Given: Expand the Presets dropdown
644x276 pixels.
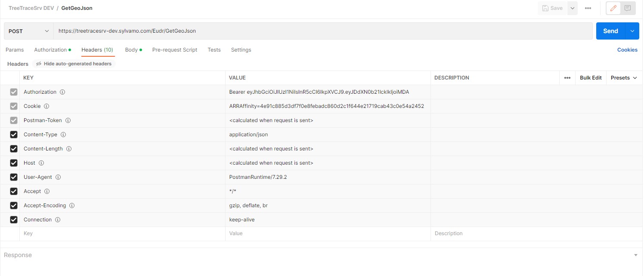Looking at the screenshot, I should [x=623, y=78].
